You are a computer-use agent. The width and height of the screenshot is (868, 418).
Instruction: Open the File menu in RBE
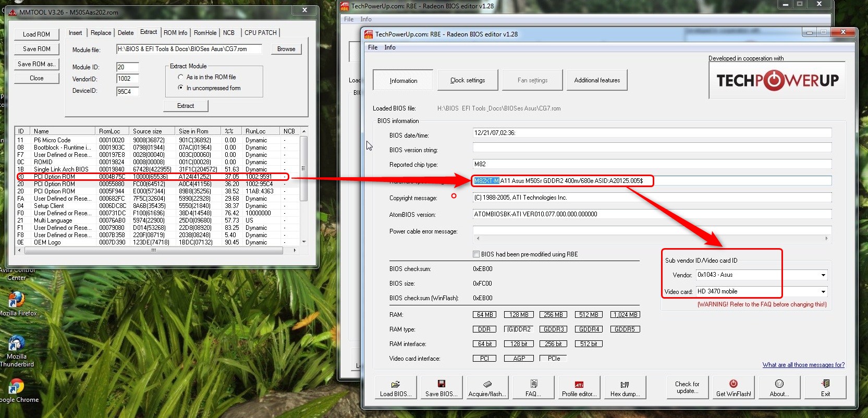coord(373,47)
